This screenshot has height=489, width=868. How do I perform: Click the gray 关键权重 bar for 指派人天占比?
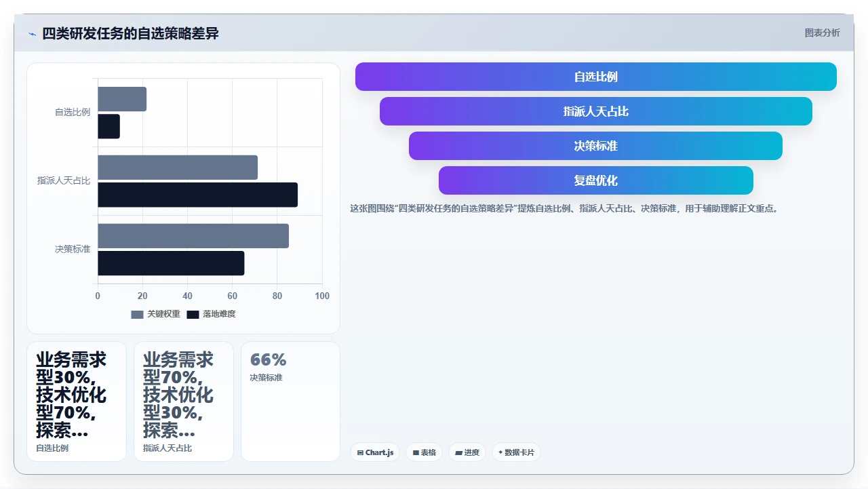click(x=178, y=168)
